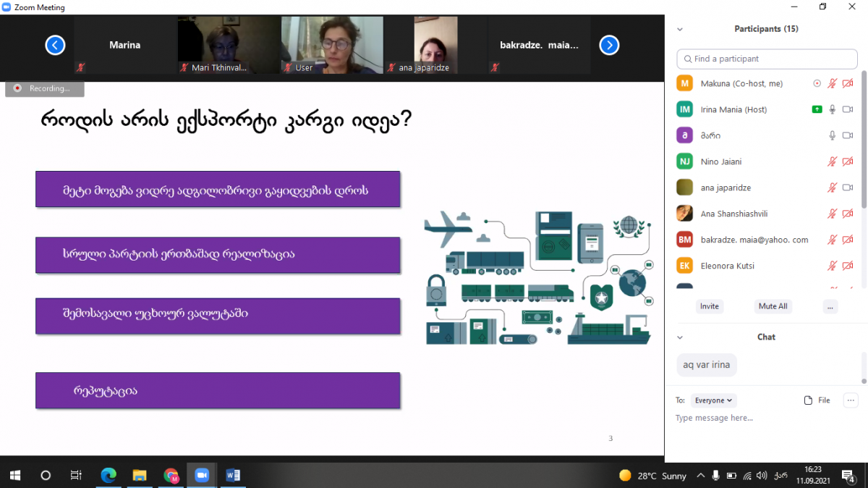
Task: Click the File attachment icon in chat
Action: click(x=809, y=400)
